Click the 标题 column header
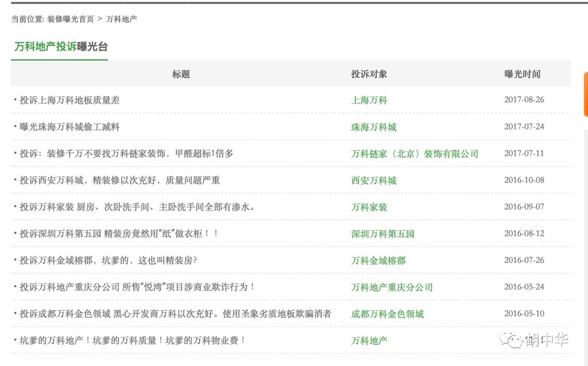 tap(181, 74)
